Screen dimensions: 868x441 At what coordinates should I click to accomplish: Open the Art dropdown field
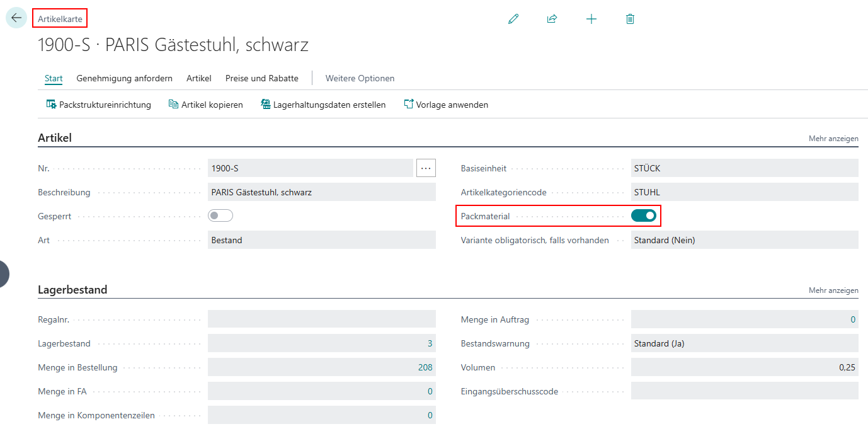point(322,240)
